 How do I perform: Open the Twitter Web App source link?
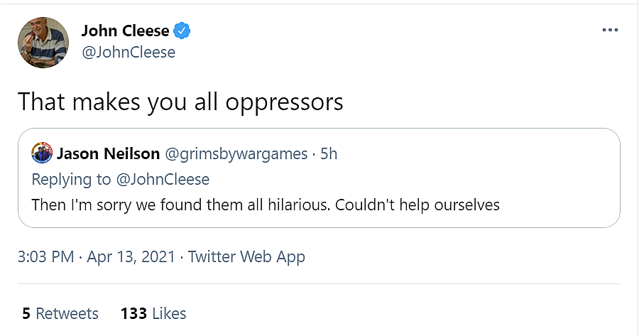pos(246,256)
